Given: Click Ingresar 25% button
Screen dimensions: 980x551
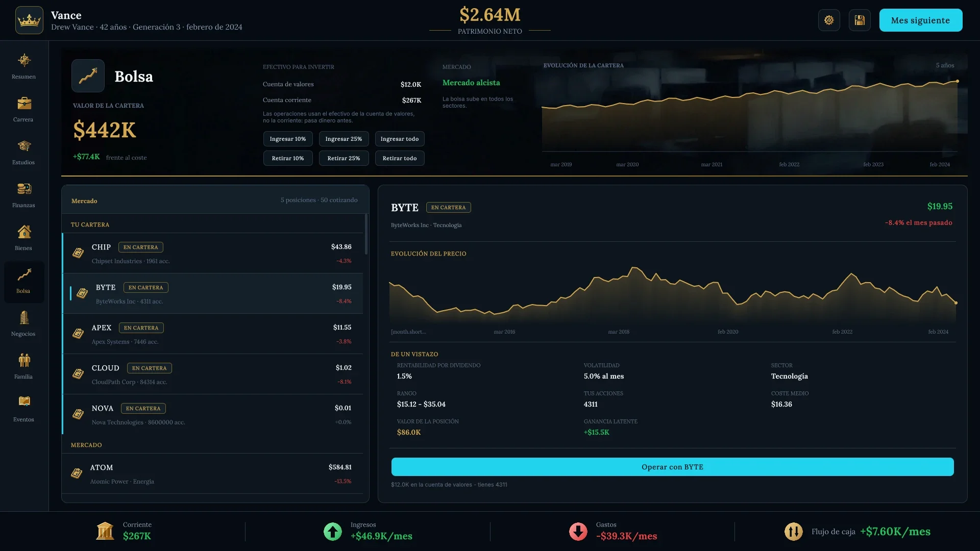Looking at the screenshot, I should click(x=344, y=139).
